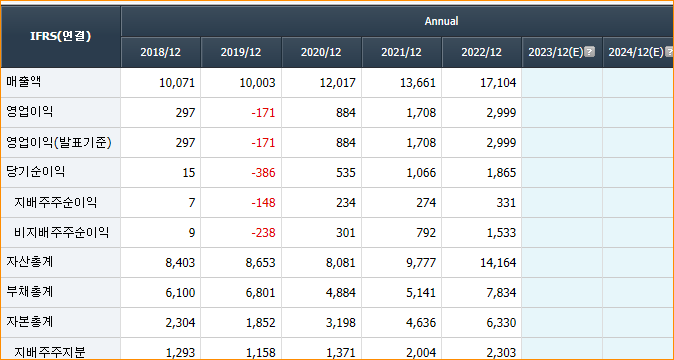Click the red value -238
The image size is (674, 360).
263,233
